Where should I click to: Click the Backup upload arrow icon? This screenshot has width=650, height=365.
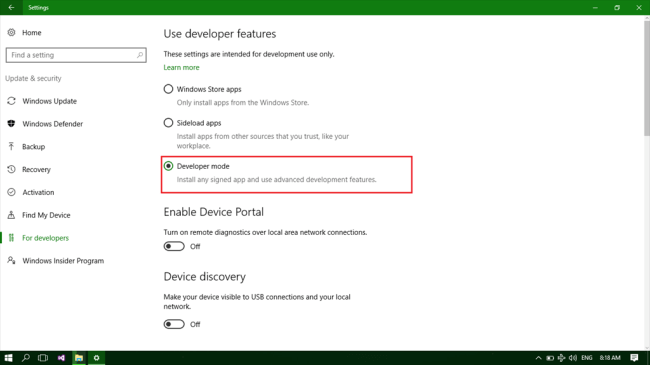11,146
